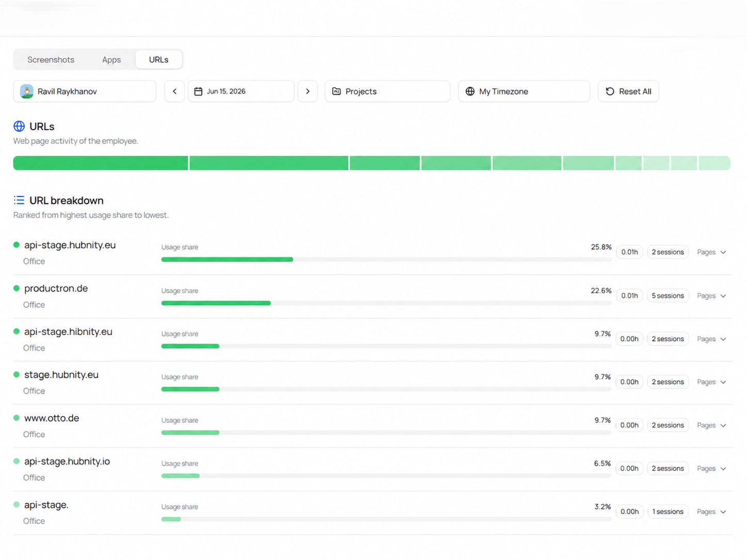The height and width of the screenshot is (560, 747).
Task: Expand Pages for api-stage.hibnity.eu
Action: click(x=711, y=339)
